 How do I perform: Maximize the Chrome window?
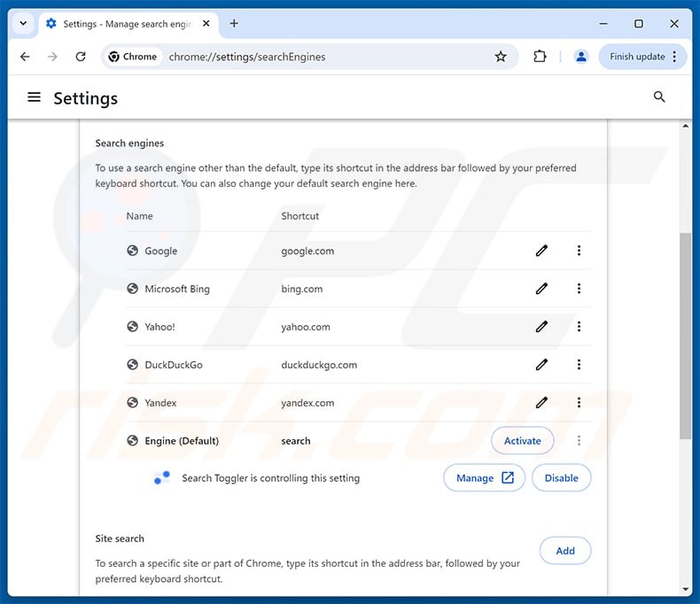[x=639, y=23]
